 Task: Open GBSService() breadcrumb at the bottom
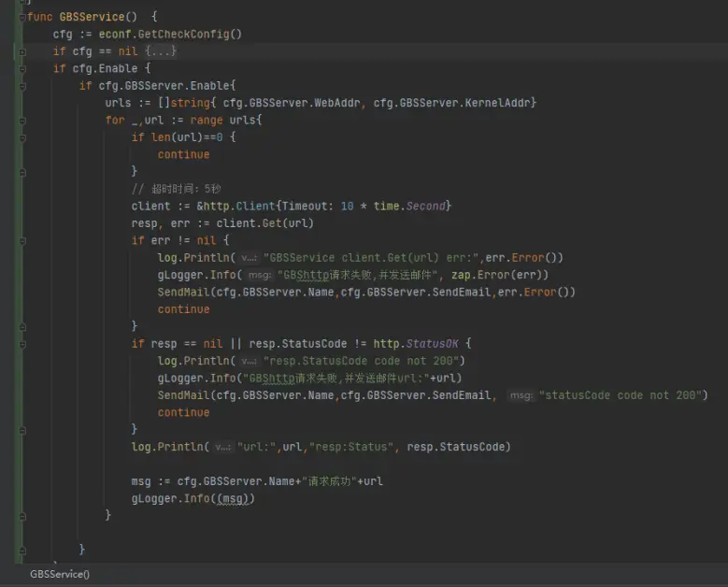(60, 574)
